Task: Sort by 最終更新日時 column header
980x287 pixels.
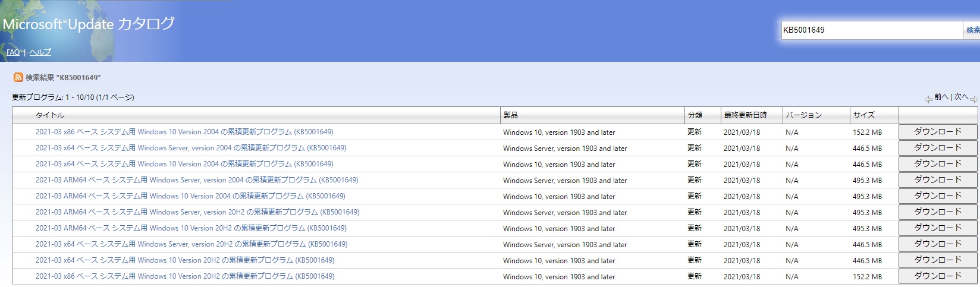Action: 745,115
